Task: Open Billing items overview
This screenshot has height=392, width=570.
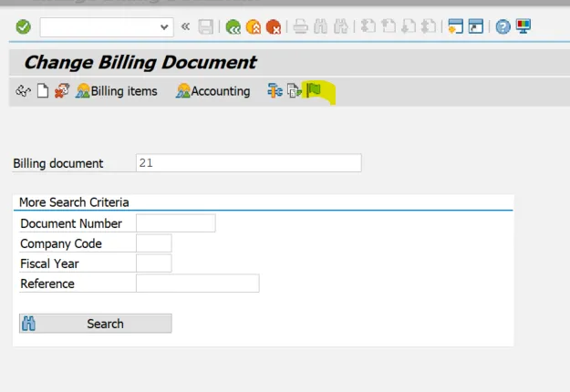Action: [x=117, y=91]
